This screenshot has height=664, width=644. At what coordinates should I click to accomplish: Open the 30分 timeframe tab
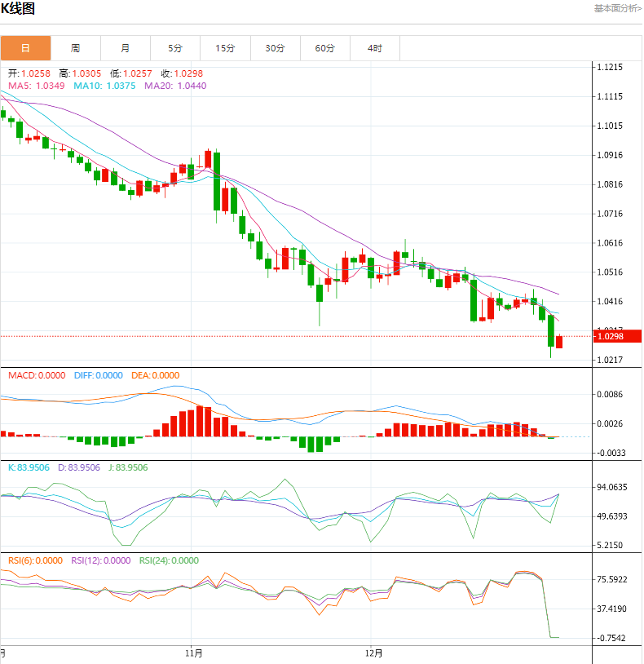[x=275, y=48]
